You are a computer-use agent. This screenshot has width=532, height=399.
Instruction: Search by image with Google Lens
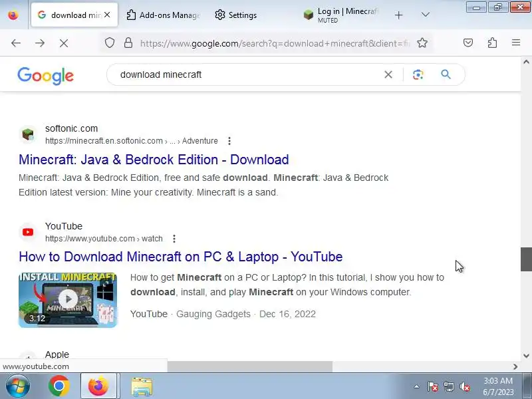coord(418,74)
